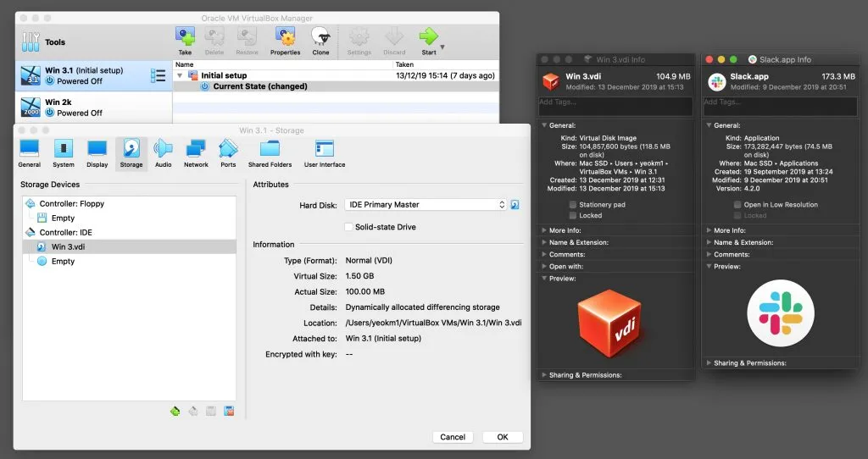The height and width of the screenshot is (459, 868).
Task: Expand Name & Extension in Win 3.vdi Info
Action: (x=544, y=242)
